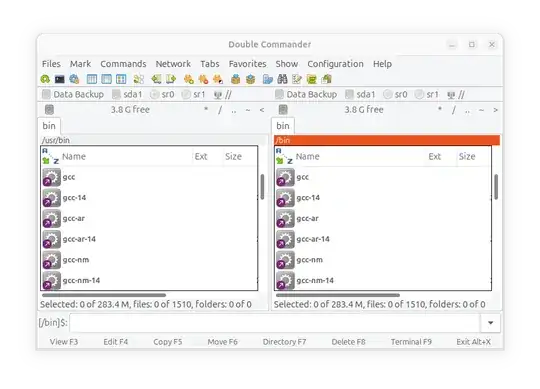Open the Files menu
Screen dimensions: 540x389
(51, 64)
